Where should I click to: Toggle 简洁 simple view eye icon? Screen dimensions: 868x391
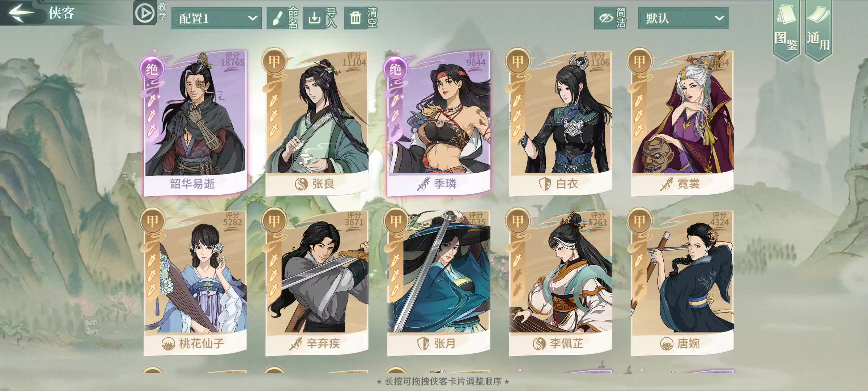(x=605, y=18)
